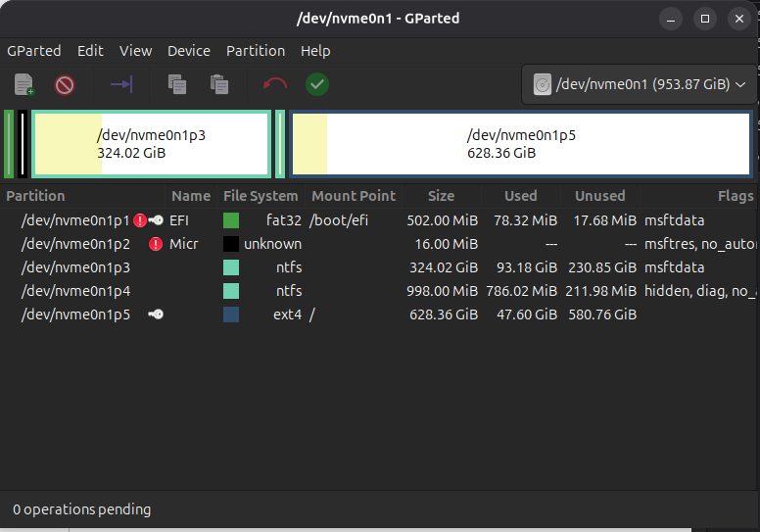Open the Partition menu

255,51
